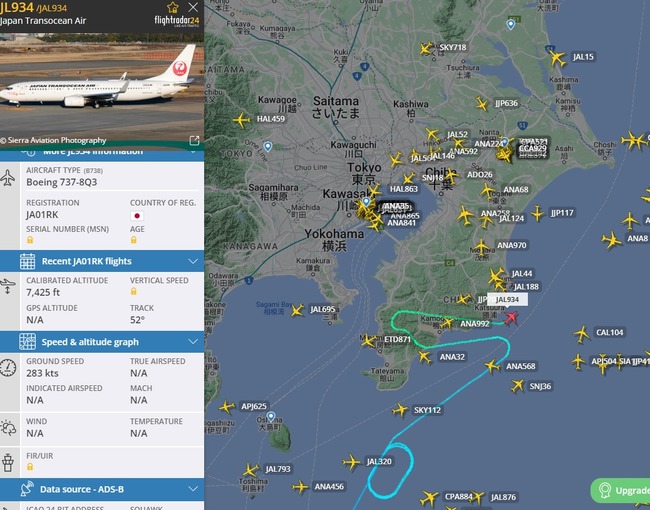Select the HAL459 aircraft on map
Image resolution: width=650 pixels, height=510 pixels.
pyautogui.click(x=242, y=120)
